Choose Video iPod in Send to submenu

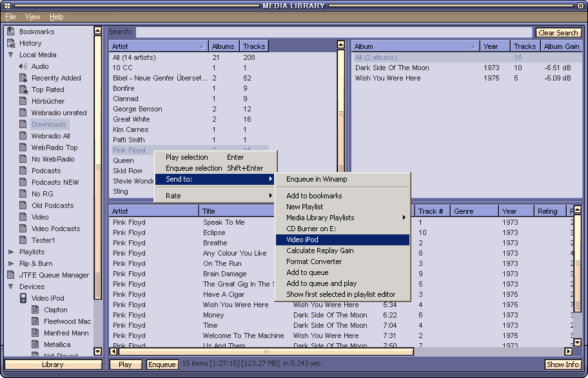[x=342, y=240]
